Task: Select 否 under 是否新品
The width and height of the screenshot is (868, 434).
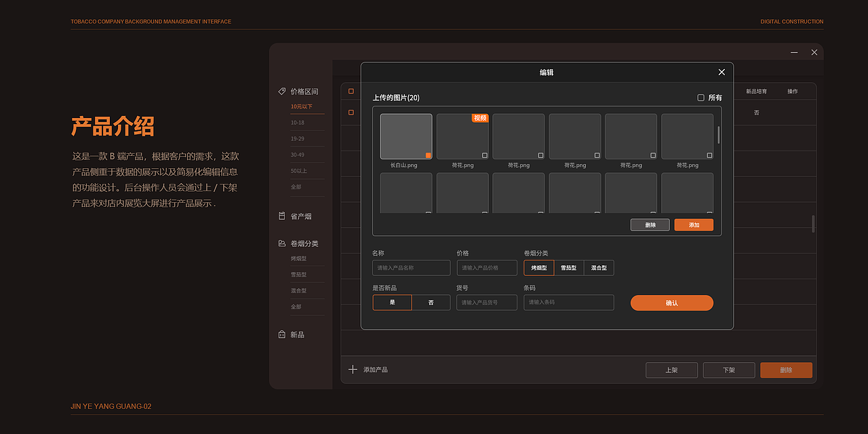Action: pyautogui.click(x=431, y=302)
